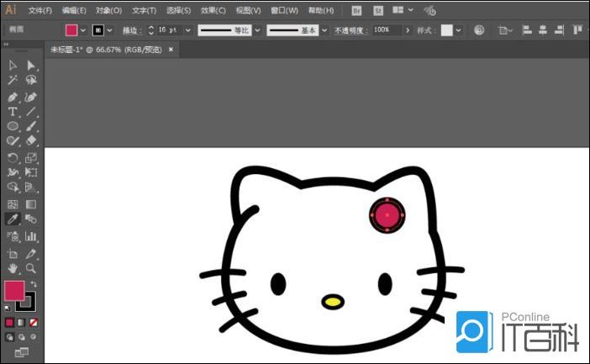Open the 基本 brush definition dropdown
590x364 pixels.
(x=326, y=30)
